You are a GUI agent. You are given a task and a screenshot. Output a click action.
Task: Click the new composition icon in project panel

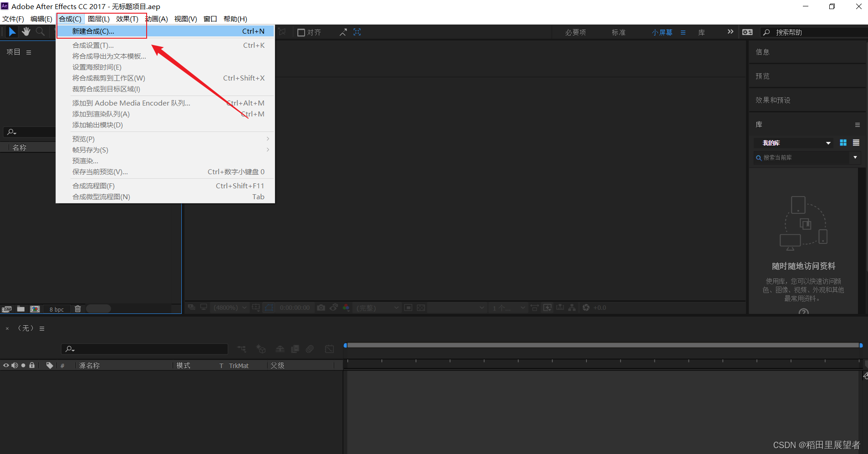pos(35,309)
